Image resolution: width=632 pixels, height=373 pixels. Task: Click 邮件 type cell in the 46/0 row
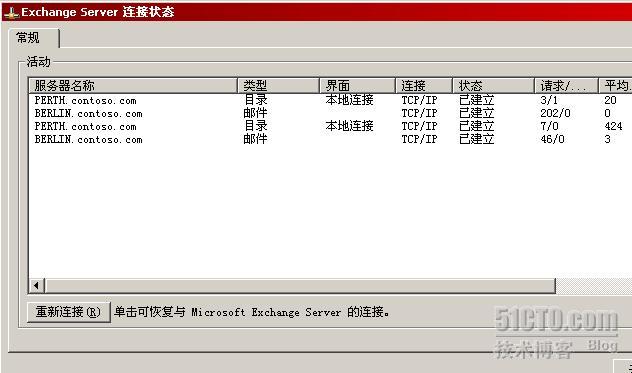pyautogui.click(x=256, y=140)
